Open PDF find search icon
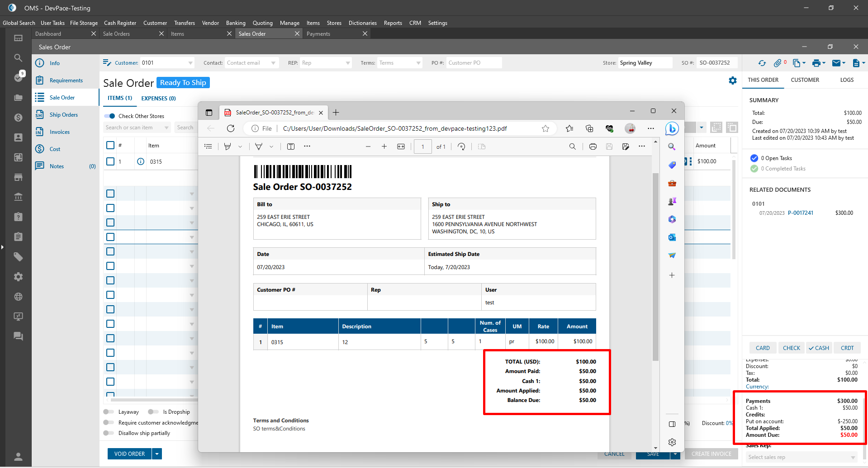Viewport: 868px width, 468px height. point(572,147)
